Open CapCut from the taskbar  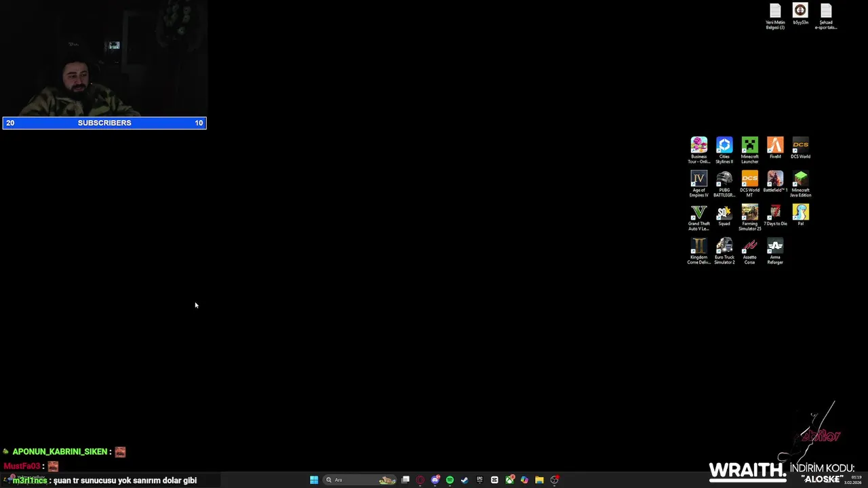[x=494, y=480]
